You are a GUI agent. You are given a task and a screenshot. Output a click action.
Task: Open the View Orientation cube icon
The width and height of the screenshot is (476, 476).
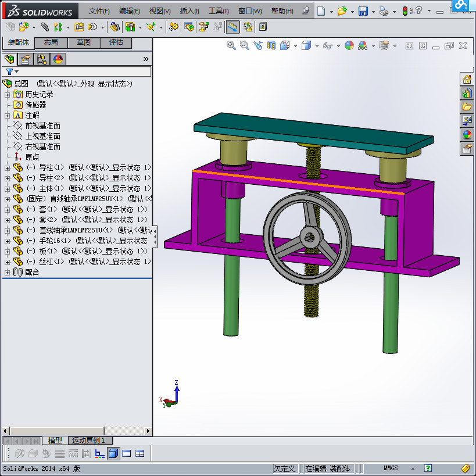point(285,45)
